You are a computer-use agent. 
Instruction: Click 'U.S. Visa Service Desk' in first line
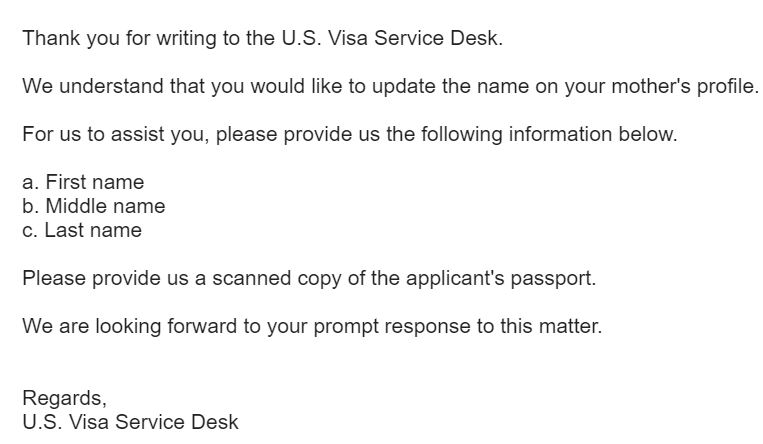coord(391,38)
